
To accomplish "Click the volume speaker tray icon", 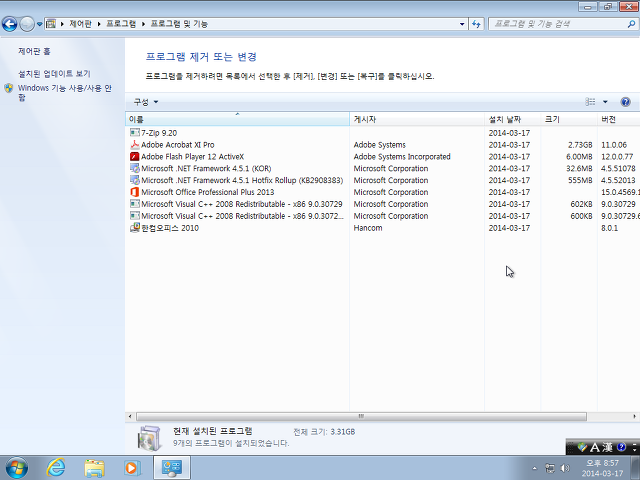I will coord(565,468).
